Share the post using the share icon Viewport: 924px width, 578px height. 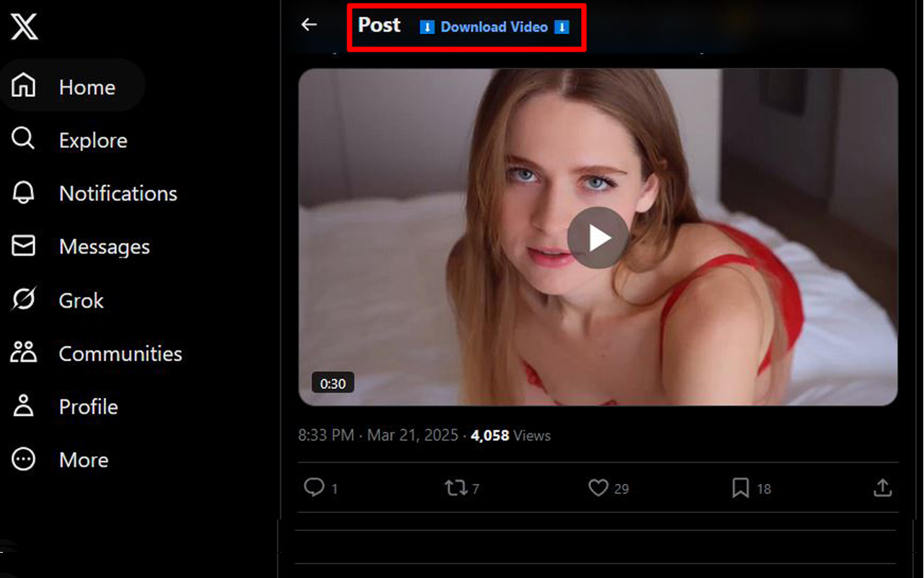pyautogui.click(x=882, y=488)
